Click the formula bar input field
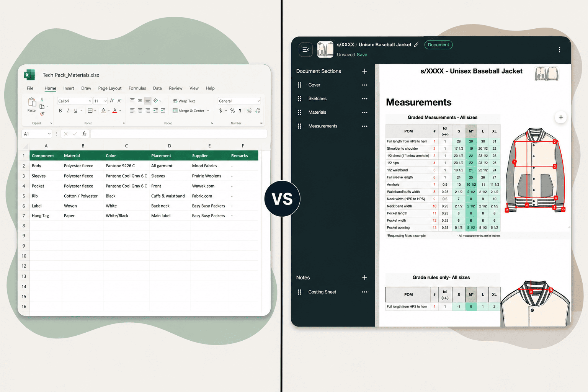The image size is (588, 392). [179, 134]
